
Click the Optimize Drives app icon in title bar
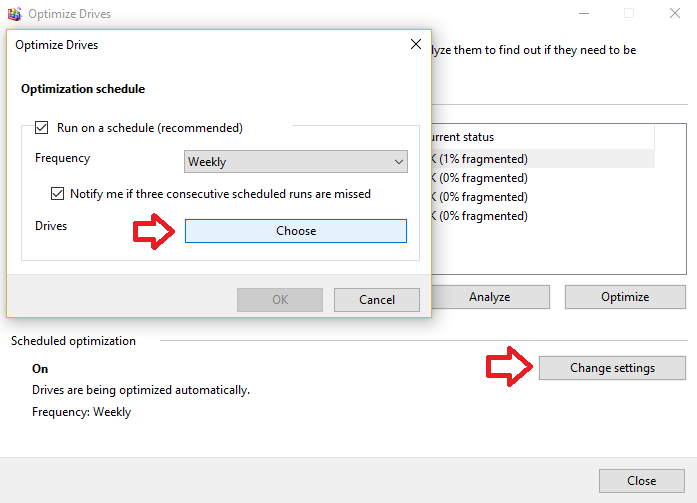coord(14,14)
